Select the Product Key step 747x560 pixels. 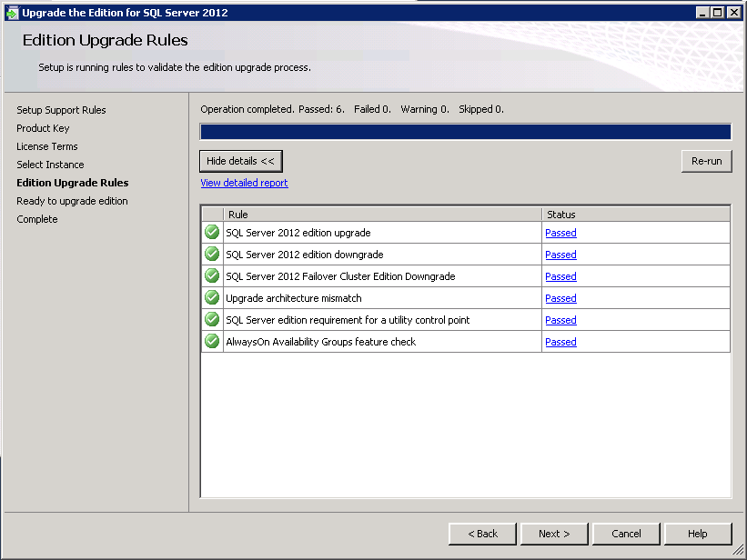tap(43, 128)
